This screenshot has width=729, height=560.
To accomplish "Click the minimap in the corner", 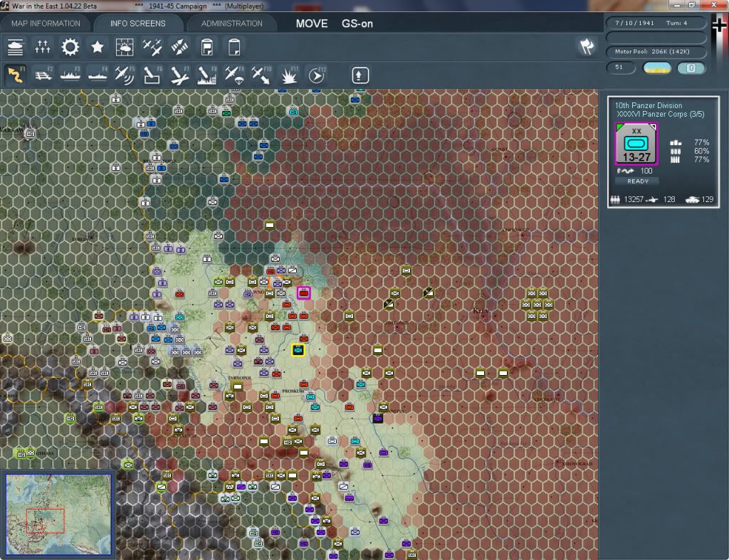I will click(x=58, y=514).
